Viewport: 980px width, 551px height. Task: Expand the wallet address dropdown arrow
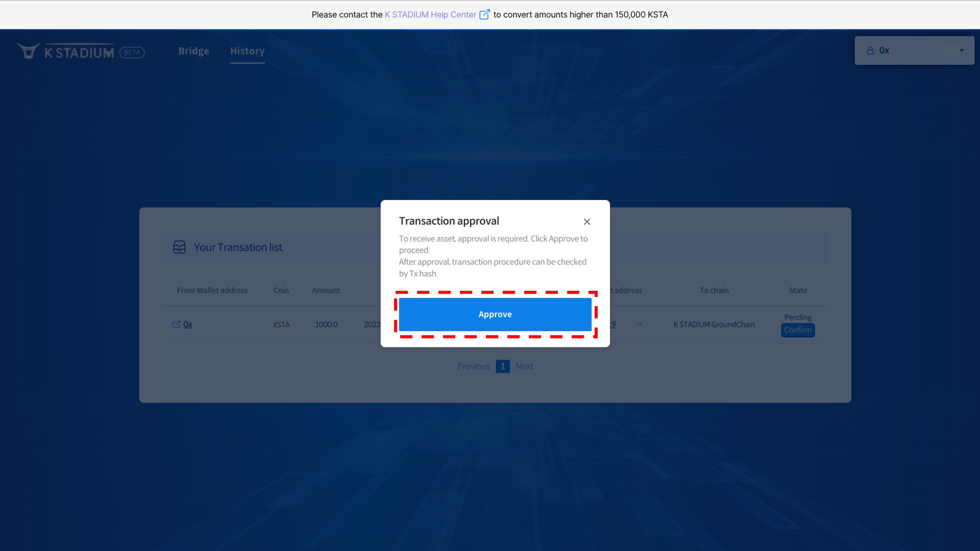tap(961, 50)
